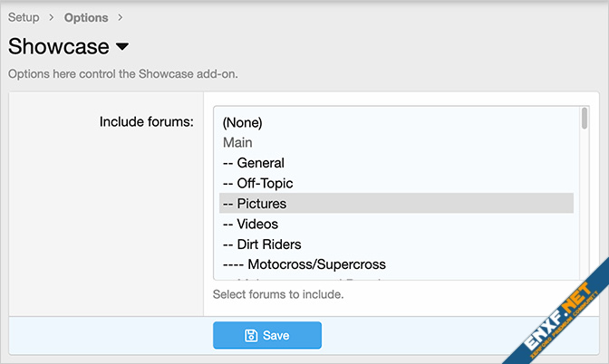Select the Dirt Riders forum

pos(262,244)
